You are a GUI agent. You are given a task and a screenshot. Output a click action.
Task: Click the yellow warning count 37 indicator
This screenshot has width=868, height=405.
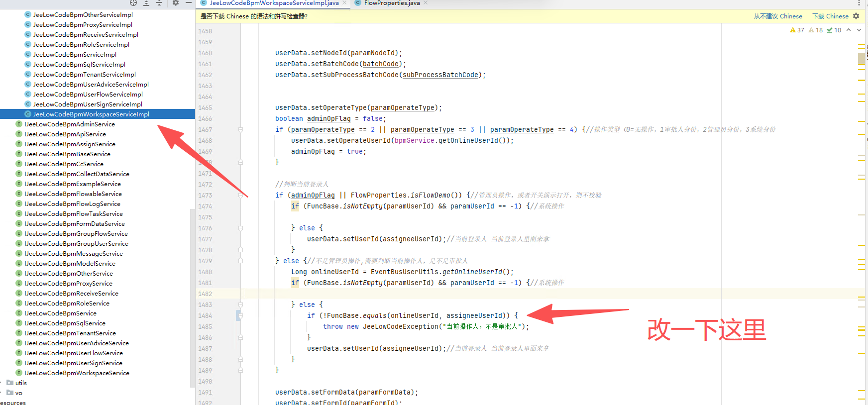pyautogui.click(x=797, y=30)
